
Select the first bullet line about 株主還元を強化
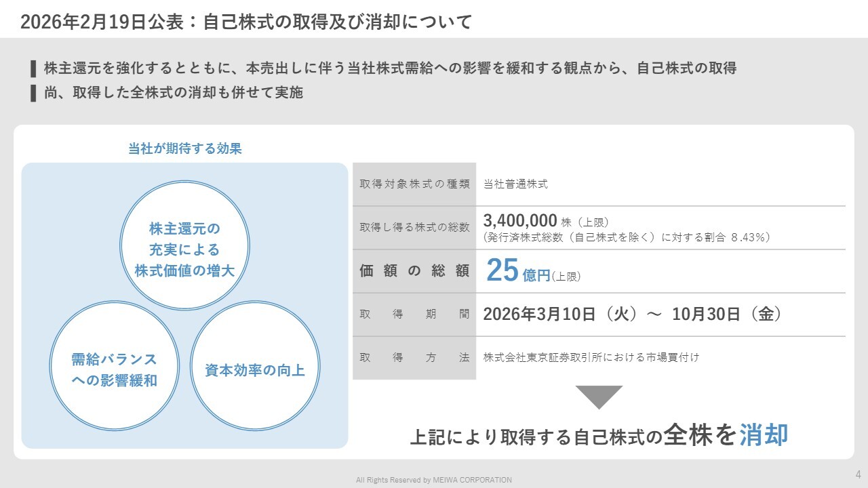pos(390,68)
